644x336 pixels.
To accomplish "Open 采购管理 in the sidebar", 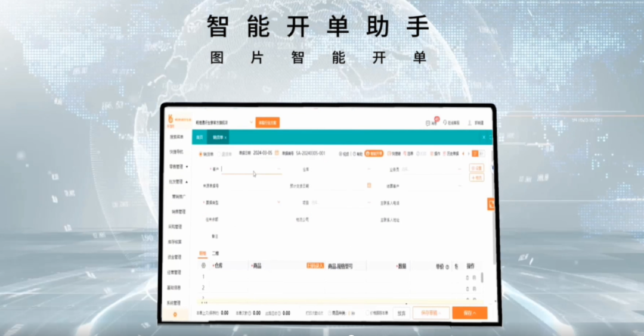I will 175,226.
